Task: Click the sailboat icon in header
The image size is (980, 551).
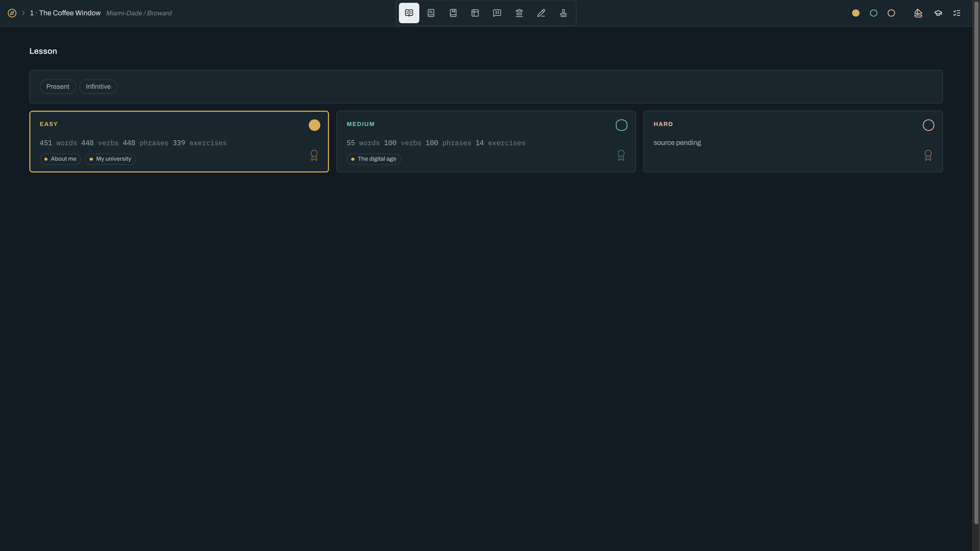Action: click(x=918, y=13)
